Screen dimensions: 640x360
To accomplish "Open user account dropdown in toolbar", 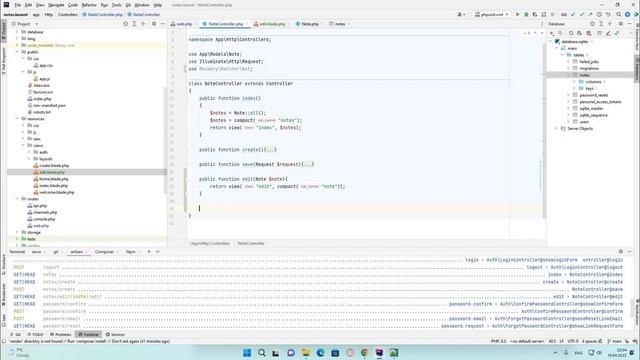I will point(462,14).
